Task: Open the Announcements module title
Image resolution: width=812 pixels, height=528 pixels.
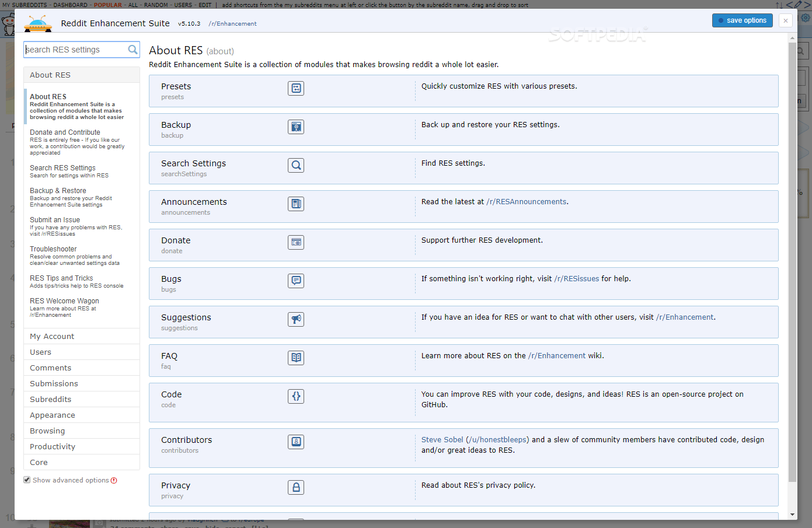Action: click(194, 202)
